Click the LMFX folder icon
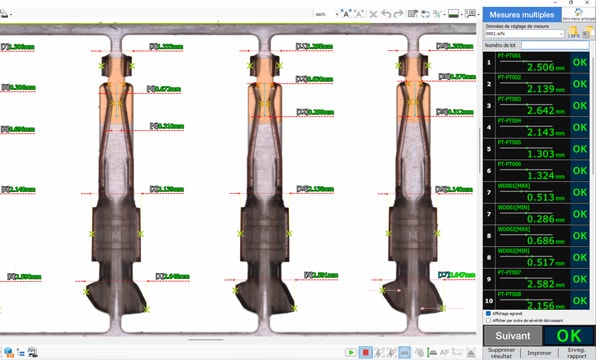The width and height of the screenshot is (596, 360). pyautogui.click(x=574, y=32)
